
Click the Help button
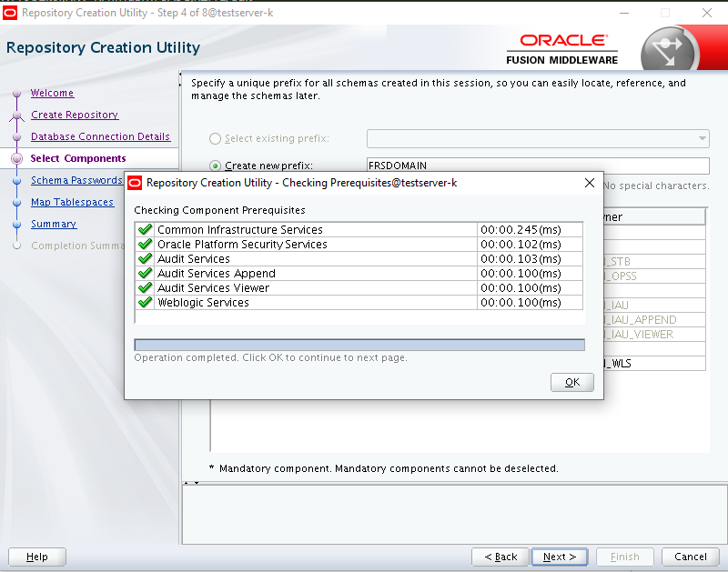pos(37,557)
